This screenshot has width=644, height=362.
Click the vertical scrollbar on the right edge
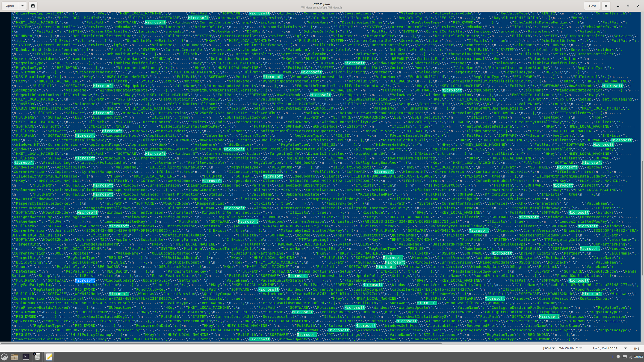[642, 218]
